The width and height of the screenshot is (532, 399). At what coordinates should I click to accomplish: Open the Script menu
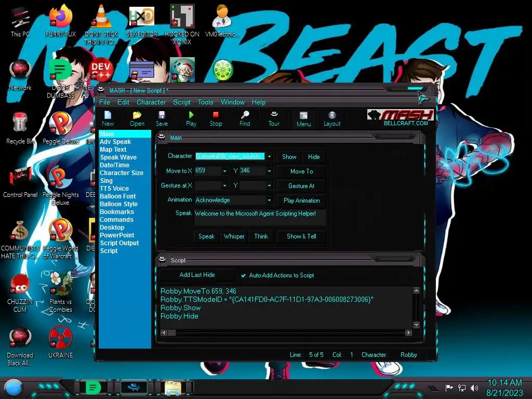click(x=181, y=102)
